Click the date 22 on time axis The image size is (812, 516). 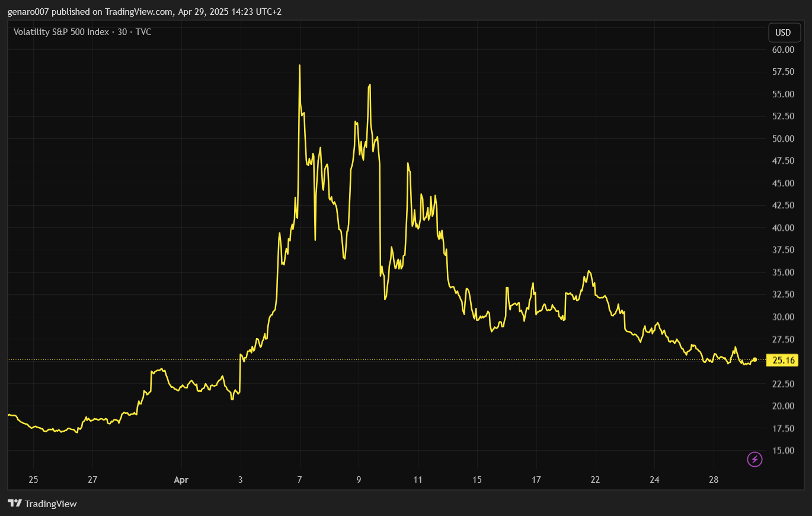[595, 480]
